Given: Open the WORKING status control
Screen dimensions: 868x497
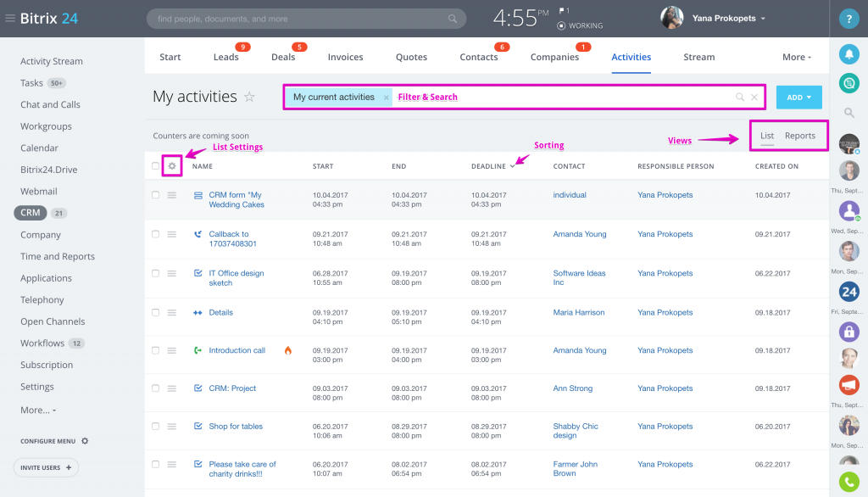Looking at the screenshot, I should [x=580, y=25].
